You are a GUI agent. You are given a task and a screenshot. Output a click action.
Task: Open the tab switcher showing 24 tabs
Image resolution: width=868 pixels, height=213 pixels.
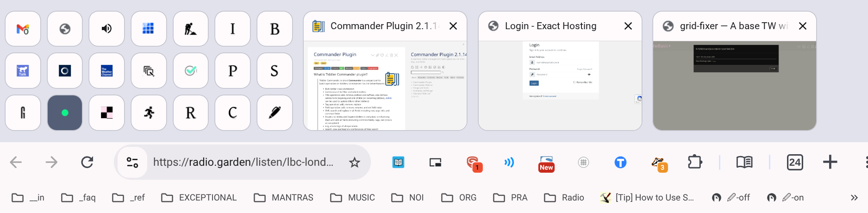(795, 162)
